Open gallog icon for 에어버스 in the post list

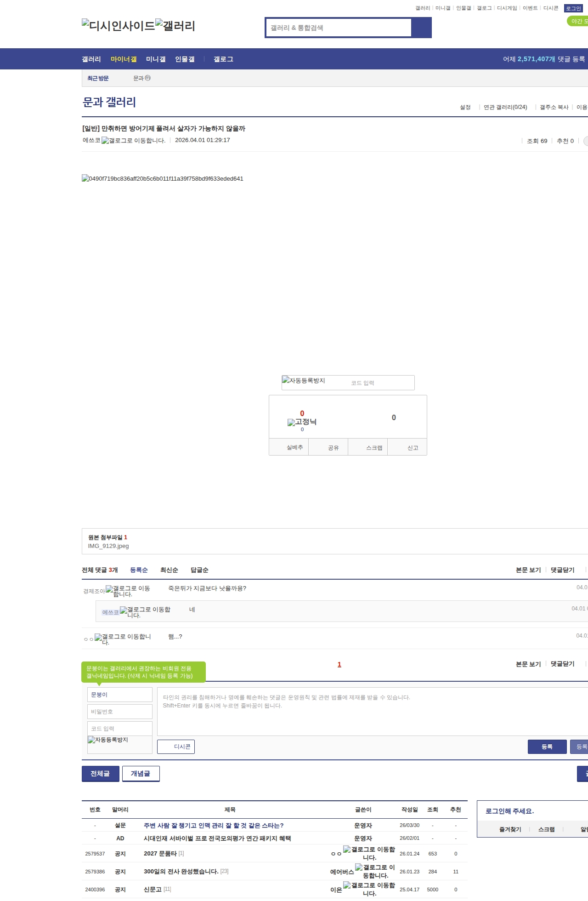coord(375,871)
